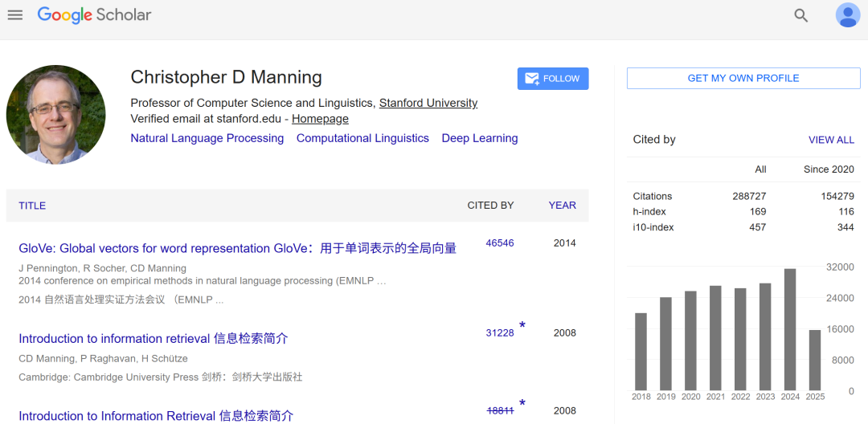868x424 pixels.
Task: Open the GloVe paper title
Action: [237, 248]
